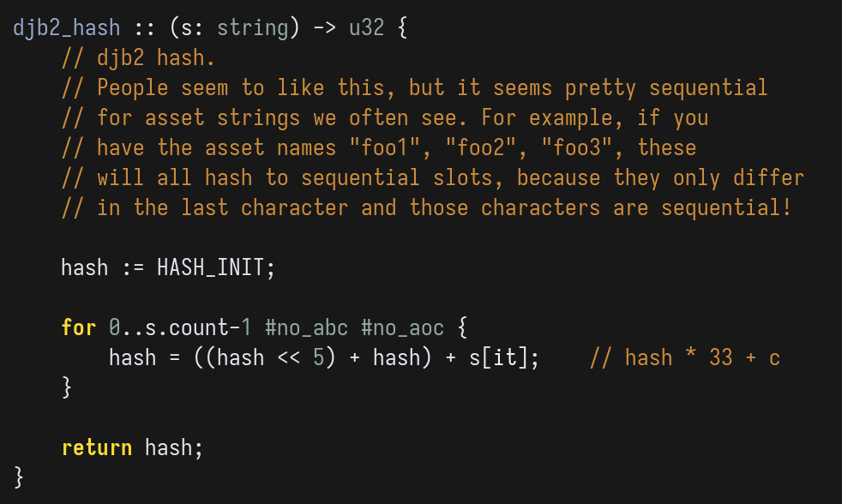This screenshot has height=504, width=842.
Task: Click the "foo1" string in the comment
Action: point(385,147)
